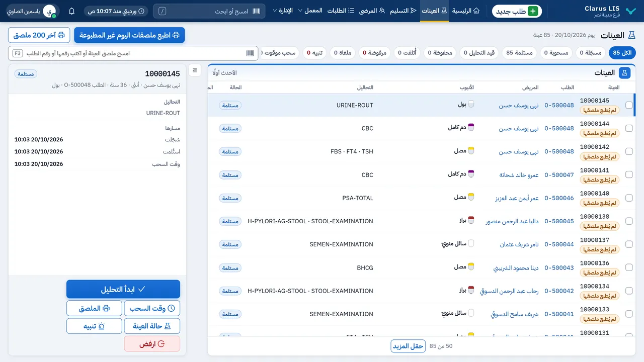The height and width of the screenshot is (362, 644).
Task: Load more rows with حمّل المزيد
Action: (x=408, y=346)
